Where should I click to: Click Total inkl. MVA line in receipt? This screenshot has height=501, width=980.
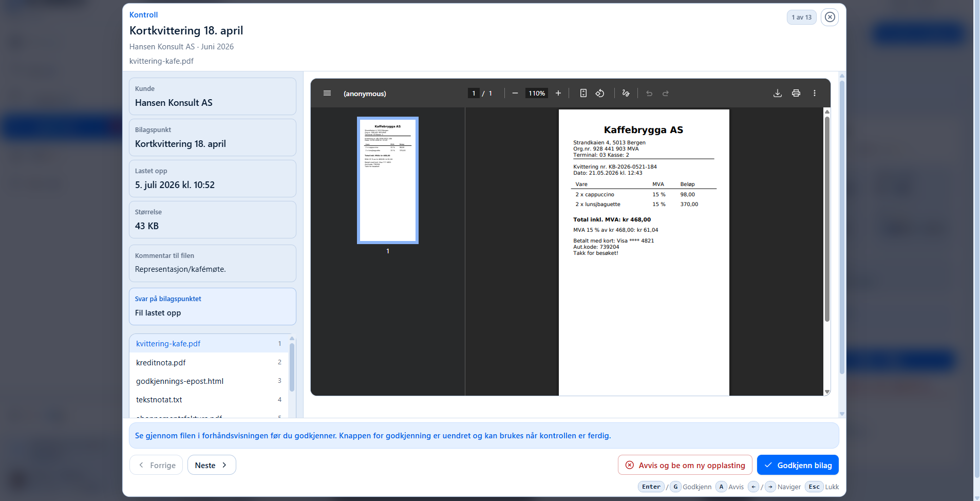612,219
